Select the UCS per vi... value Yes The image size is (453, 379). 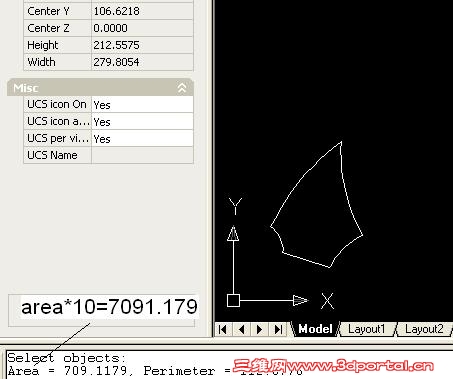142,139
